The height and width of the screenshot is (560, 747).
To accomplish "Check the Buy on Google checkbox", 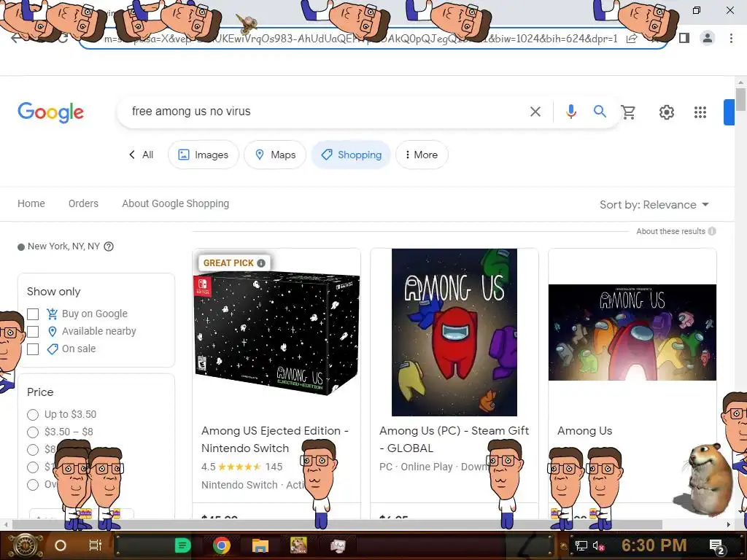I will coord(33,314).
